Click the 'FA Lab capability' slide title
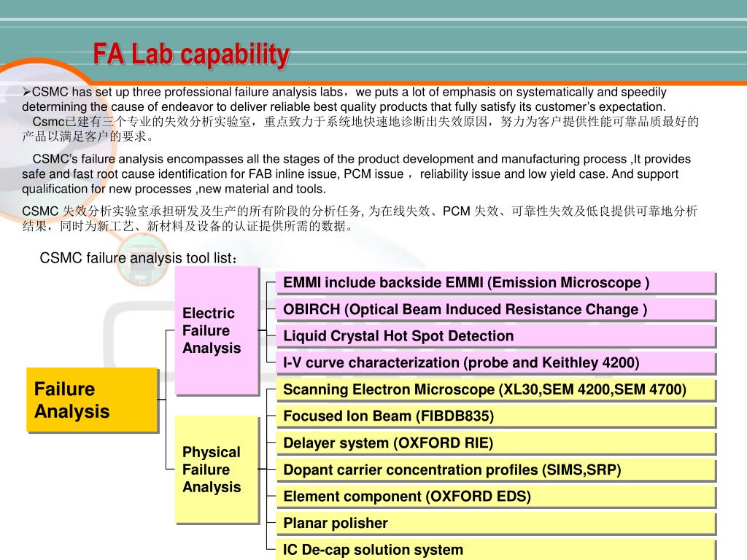Viewport: 747px width, 560px height. click(x=191, y=55)
